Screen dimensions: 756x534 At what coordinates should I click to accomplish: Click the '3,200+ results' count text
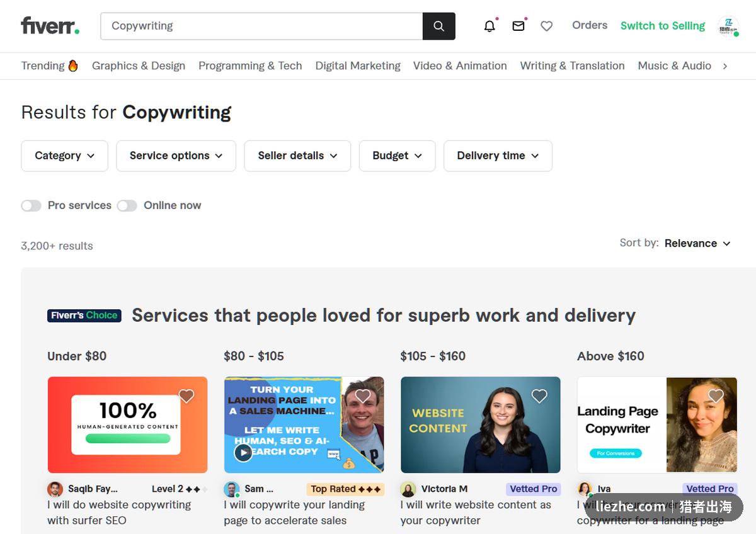pos(57,246)
